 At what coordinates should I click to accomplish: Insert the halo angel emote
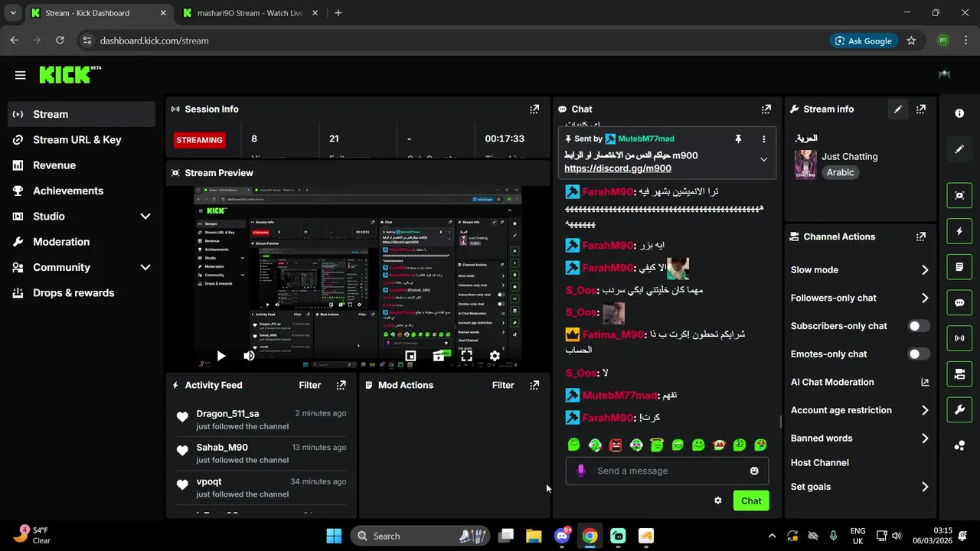click(x=657, y=445)
